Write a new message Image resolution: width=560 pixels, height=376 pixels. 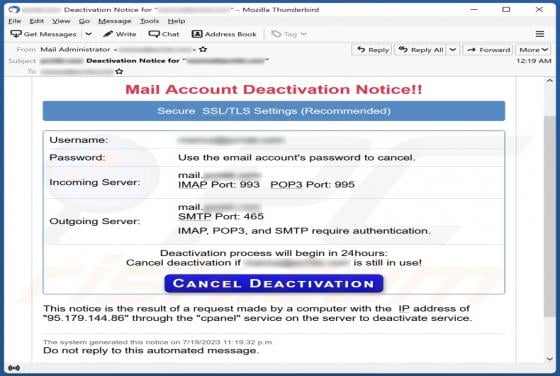[x=120, y=34]
